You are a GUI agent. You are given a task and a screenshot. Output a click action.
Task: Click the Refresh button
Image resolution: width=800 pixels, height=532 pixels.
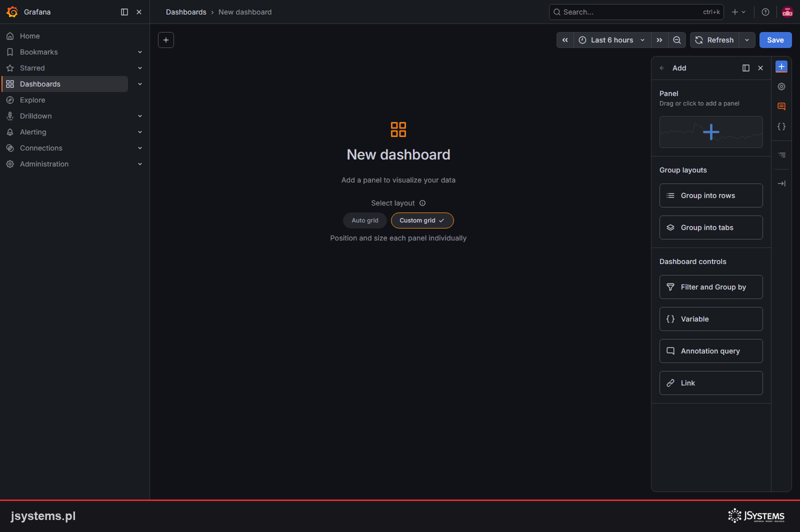(714, 40)
